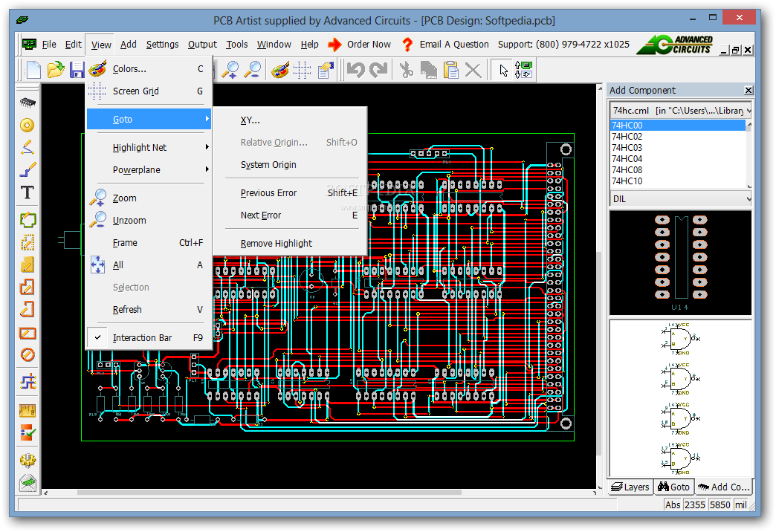Close the Add Component panel
The image size is (776, 532).
(x=748, y=90)
